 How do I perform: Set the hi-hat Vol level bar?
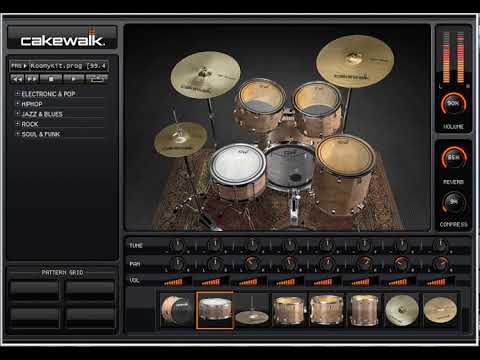coord(252,282)
